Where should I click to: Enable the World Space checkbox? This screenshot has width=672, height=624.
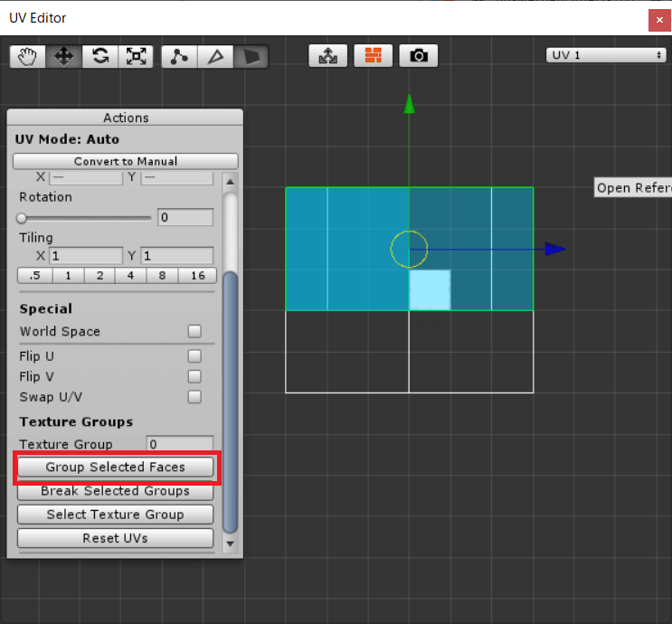click(194, 331)
